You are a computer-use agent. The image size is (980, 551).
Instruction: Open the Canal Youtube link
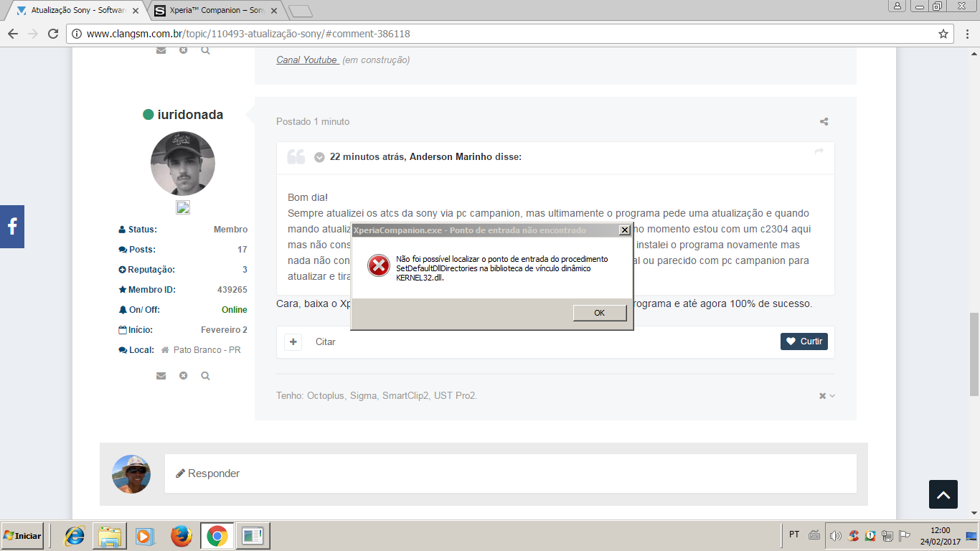pos(306,60)
